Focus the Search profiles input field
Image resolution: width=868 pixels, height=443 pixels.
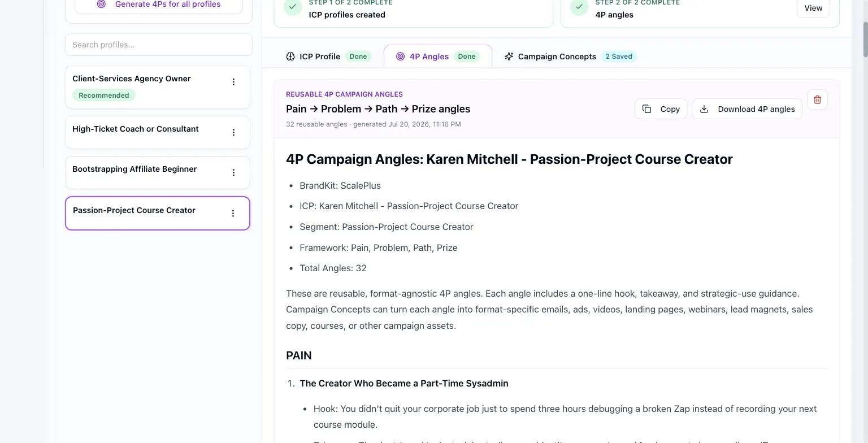click(x=159, y=45)
